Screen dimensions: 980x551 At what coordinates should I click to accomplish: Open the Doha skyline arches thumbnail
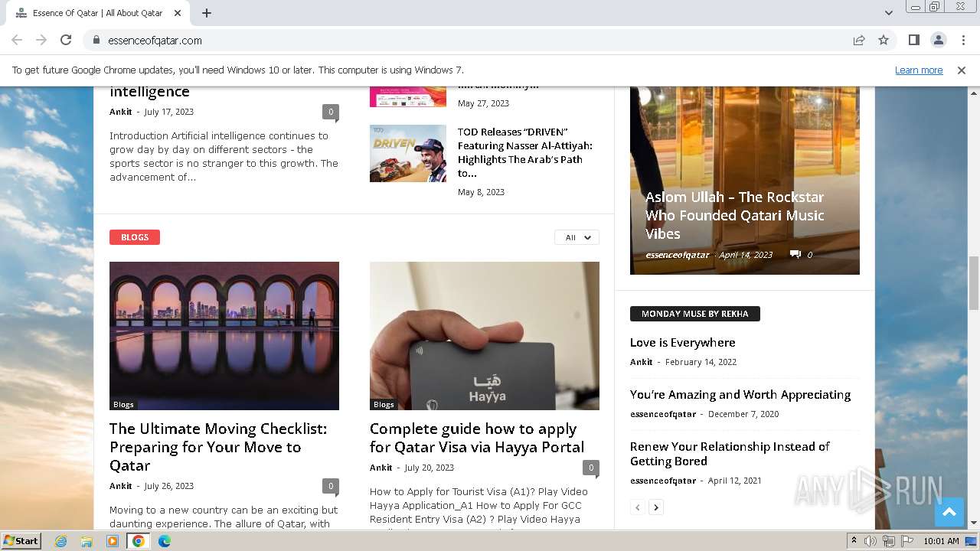224,336
